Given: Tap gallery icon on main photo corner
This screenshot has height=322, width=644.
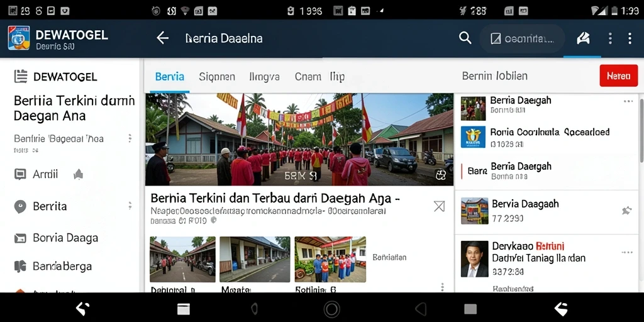Looking at the screenshot, I should [x=441, y=175].
